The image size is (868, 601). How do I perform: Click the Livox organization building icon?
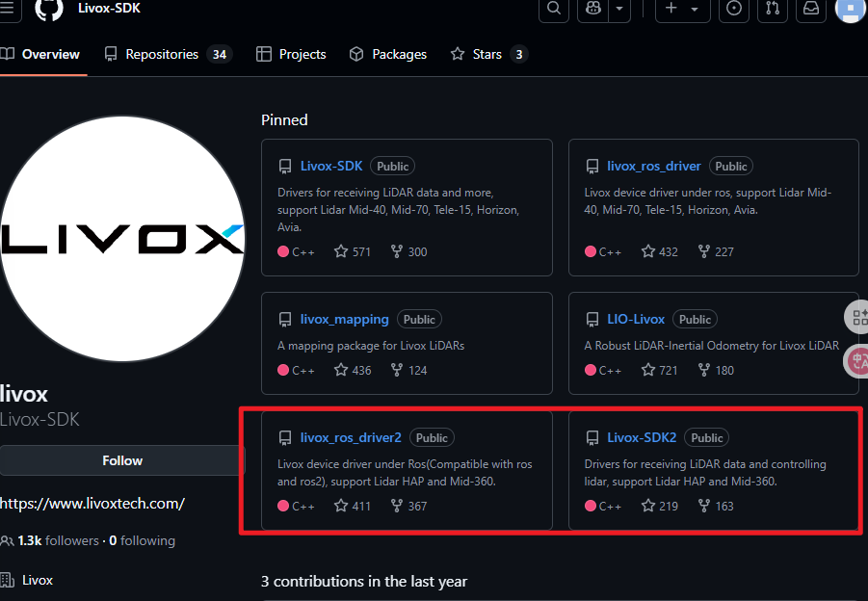tap(7, 580)
